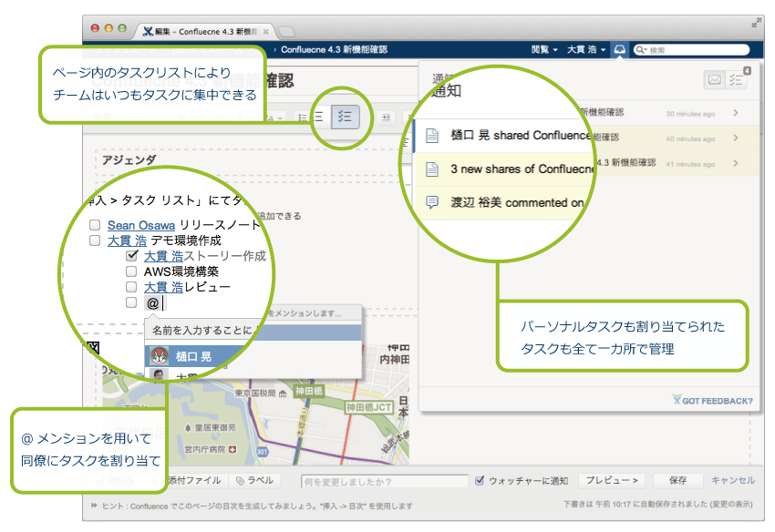Click the 40 minutes ago timestamp

[x=690, y=138]
